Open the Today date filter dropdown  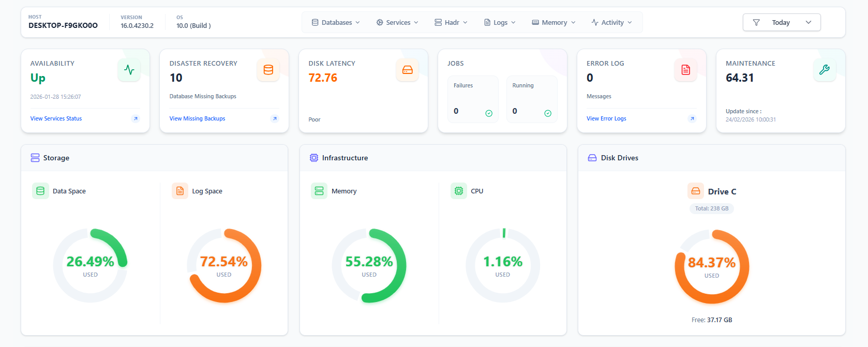pyautogui.click(x=781, y=22)
